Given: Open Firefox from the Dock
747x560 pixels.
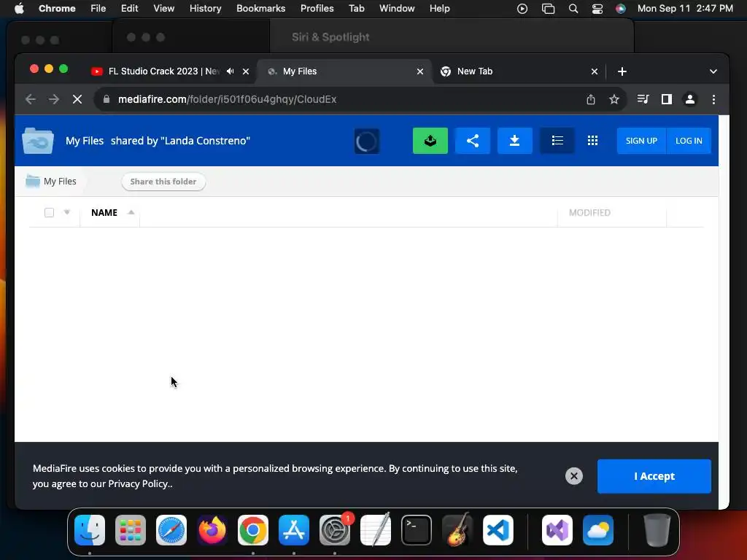Looking at the screenshot, I should 212,530.
